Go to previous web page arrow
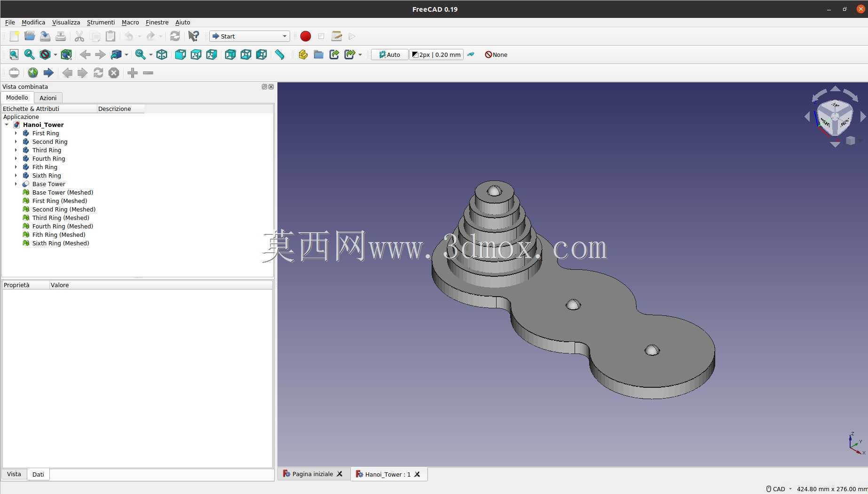The width and height of the screenshot is (868, 494). [x=67, y=73]
